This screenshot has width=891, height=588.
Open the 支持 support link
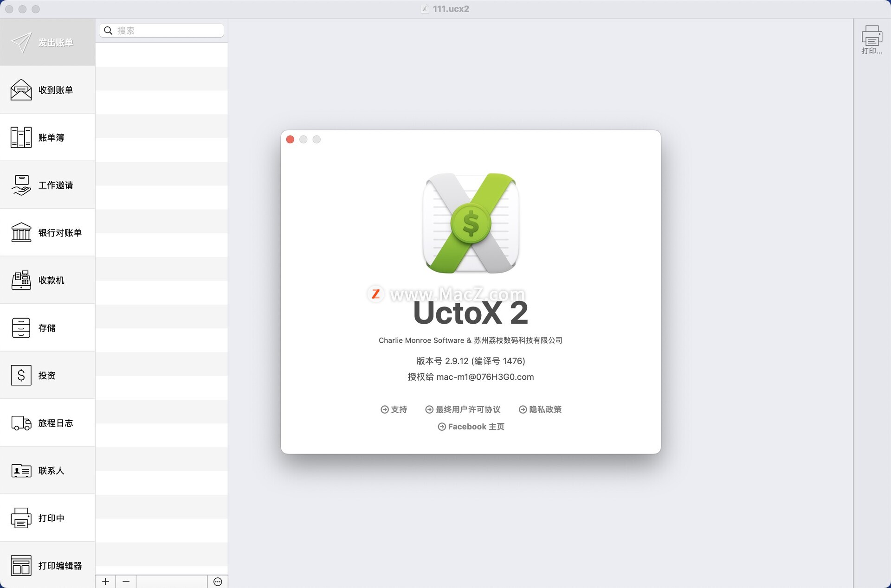point(394,409)
